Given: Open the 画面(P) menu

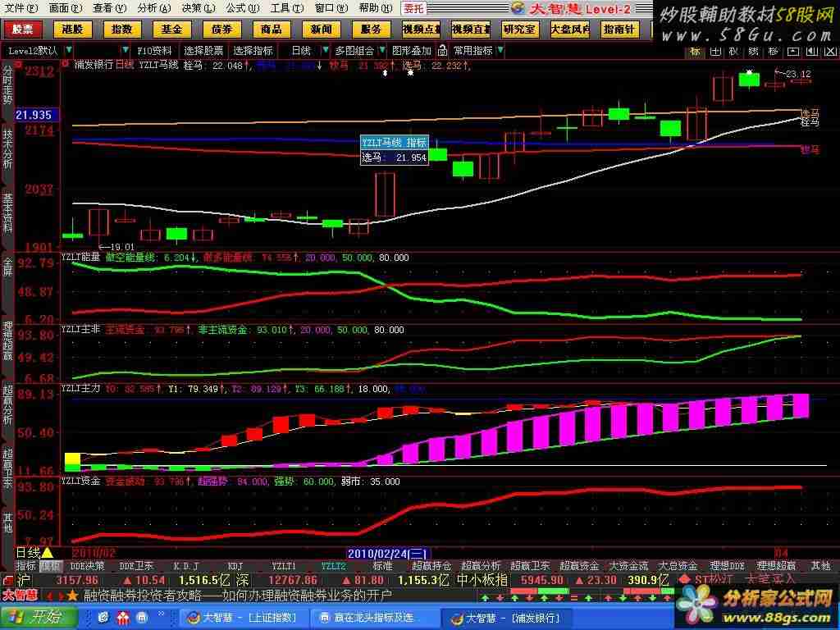Looking at the screenshot, I should pyautogui.click(x=66, y=8).
